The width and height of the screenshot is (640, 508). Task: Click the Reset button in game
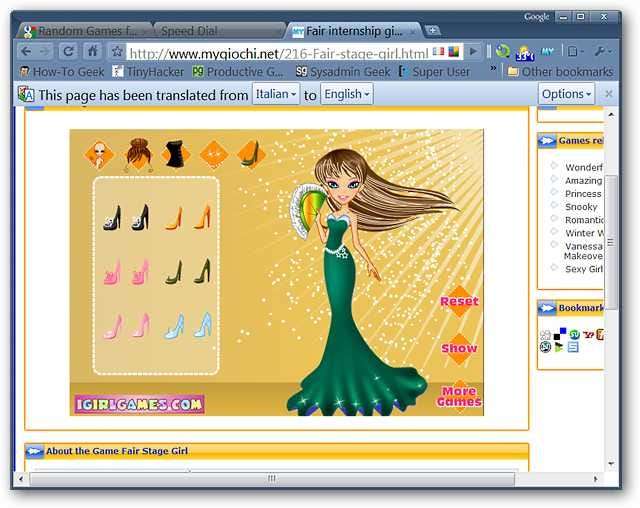coord(459,301)
